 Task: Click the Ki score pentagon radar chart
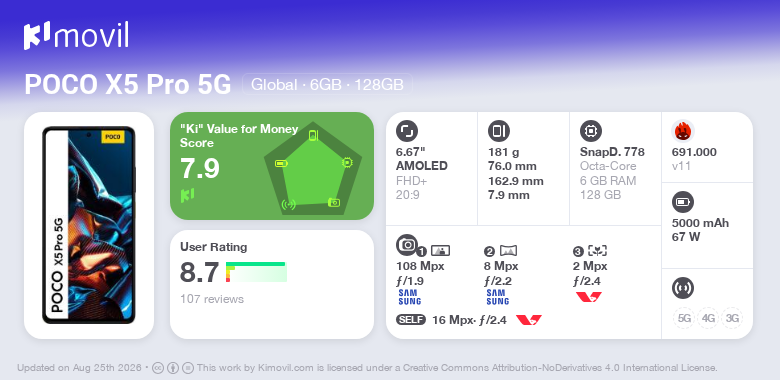point(313,169)
